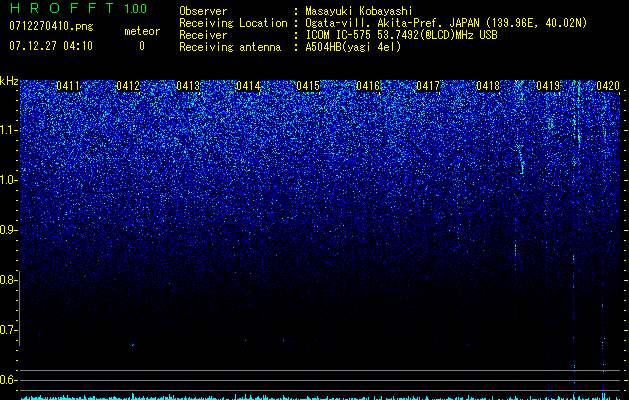Click the meteor label

pos(142,31)
